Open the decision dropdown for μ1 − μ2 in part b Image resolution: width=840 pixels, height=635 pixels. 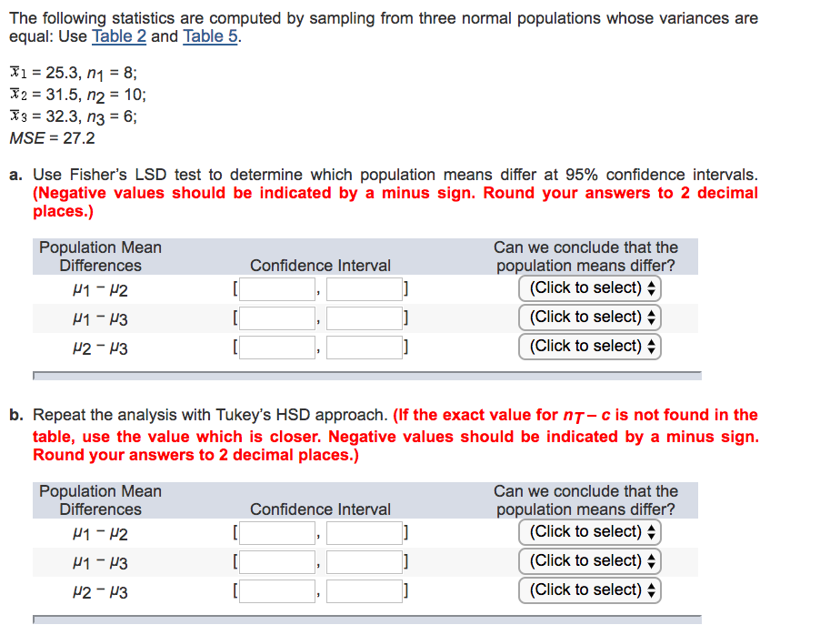tap(589, 531)
